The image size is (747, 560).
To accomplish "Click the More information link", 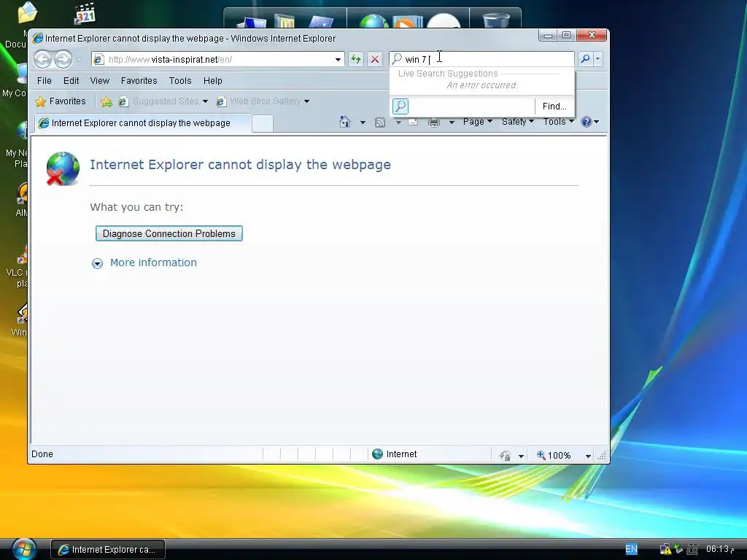I will tap(153, 262).
